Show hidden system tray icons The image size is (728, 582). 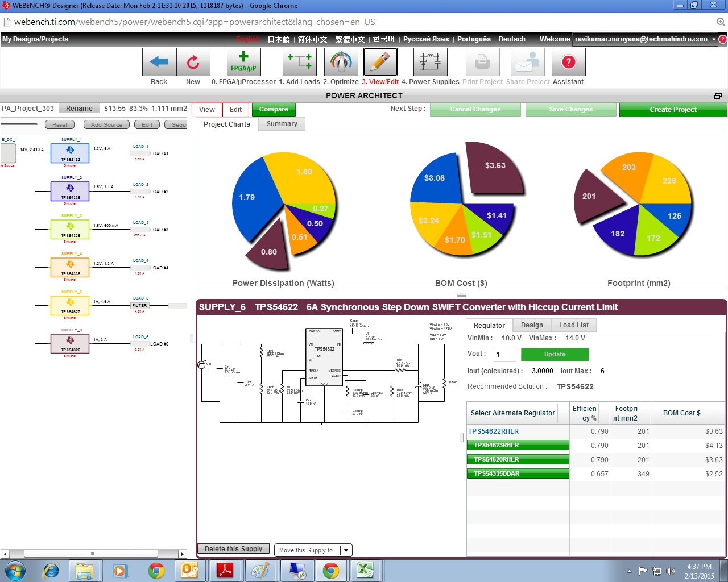point(629,571)
